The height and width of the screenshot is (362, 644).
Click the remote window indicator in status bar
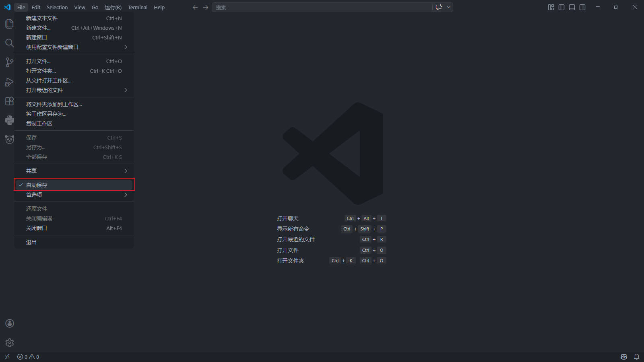(7, 357)
